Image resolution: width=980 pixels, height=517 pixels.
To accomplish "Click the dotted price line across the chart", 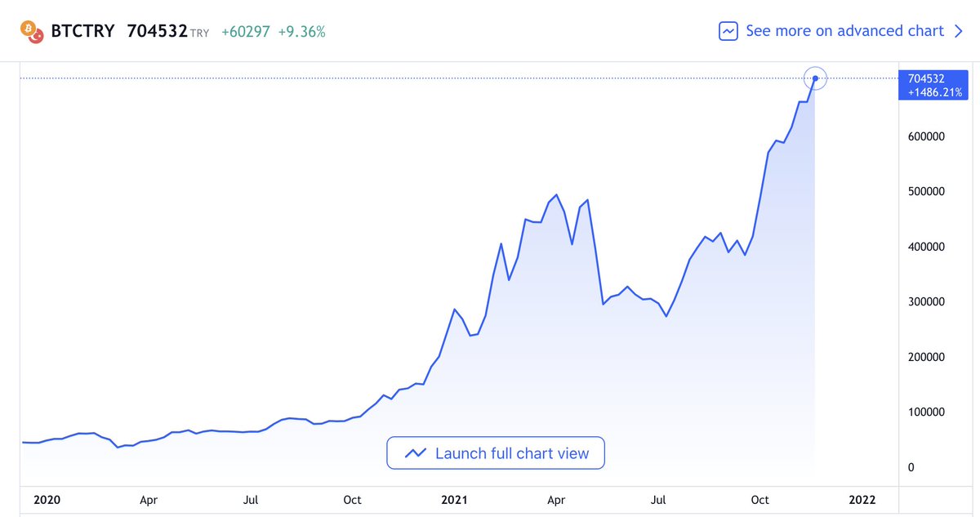I will coord(408,78).
